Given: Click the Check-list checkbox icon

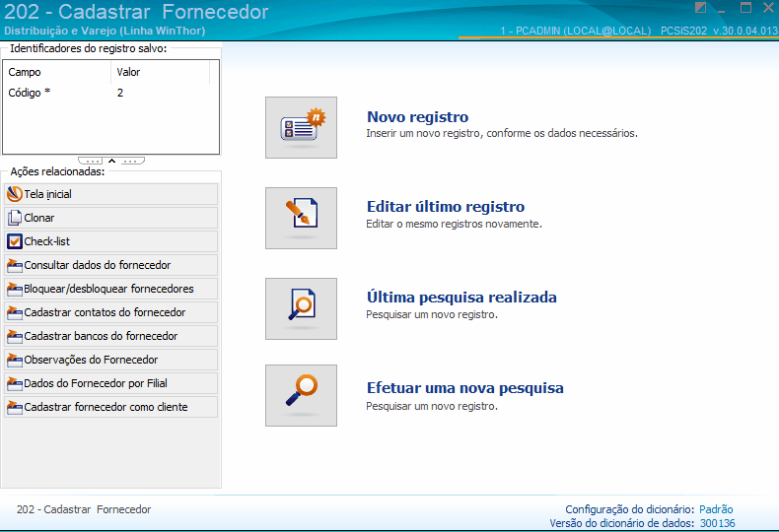Looking at the screenshot, I should 15,241.
